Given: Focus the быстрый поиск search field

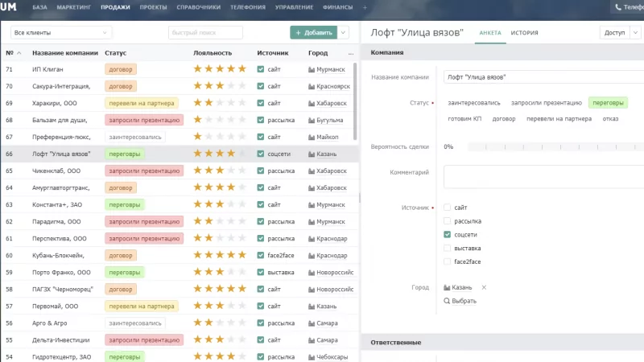Looking at the screenshot, I should (x=205, y=33).
